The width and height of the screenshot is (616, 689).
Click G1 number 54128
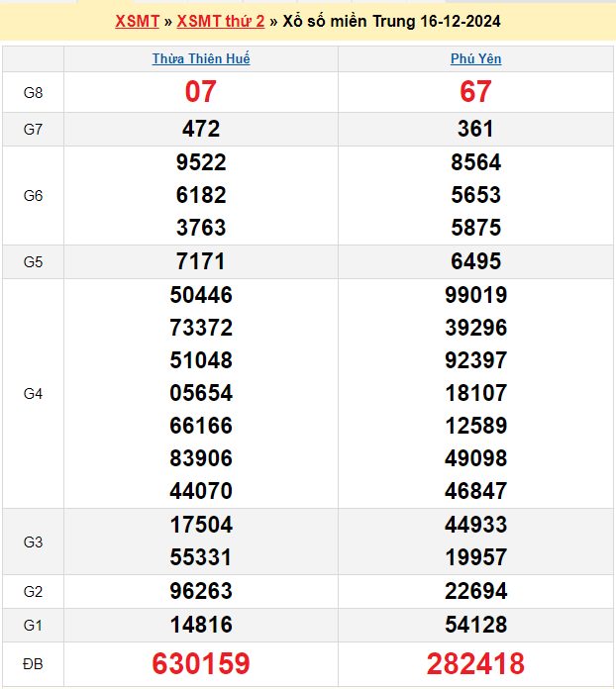coord(475,625)
